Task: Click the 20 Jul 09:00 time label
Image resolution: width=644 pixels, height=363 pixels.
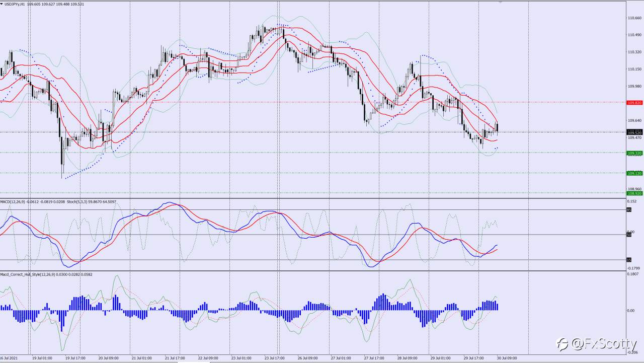Action: tap(108, 358)
